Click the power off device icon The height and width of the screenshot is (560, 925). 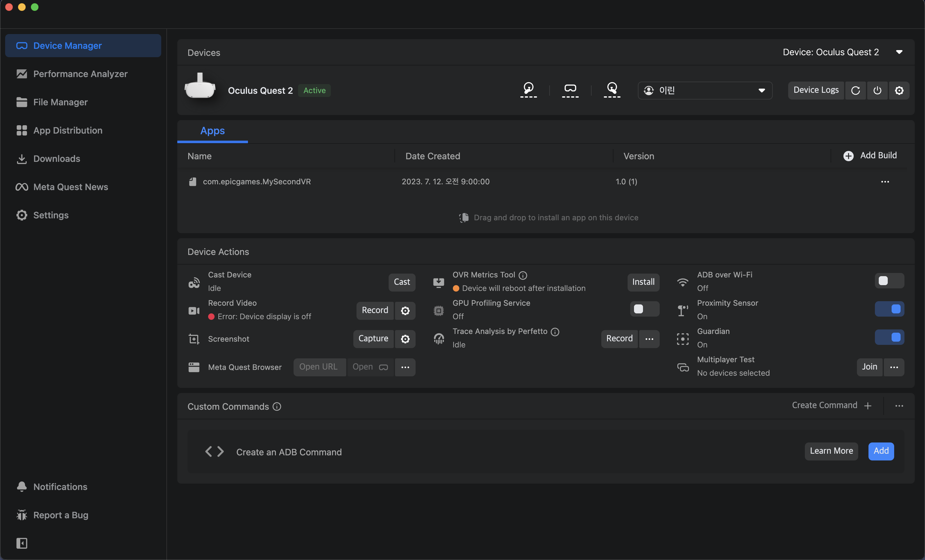[877, 91]
